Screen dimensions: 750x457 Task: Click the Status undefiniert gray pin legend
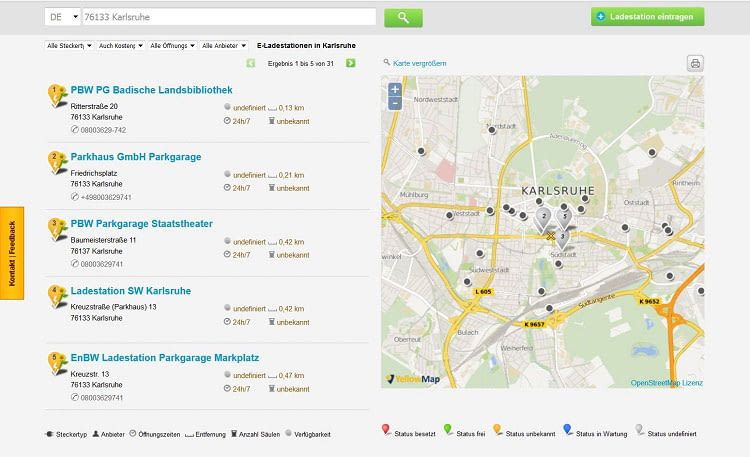(x=639, y=430)
